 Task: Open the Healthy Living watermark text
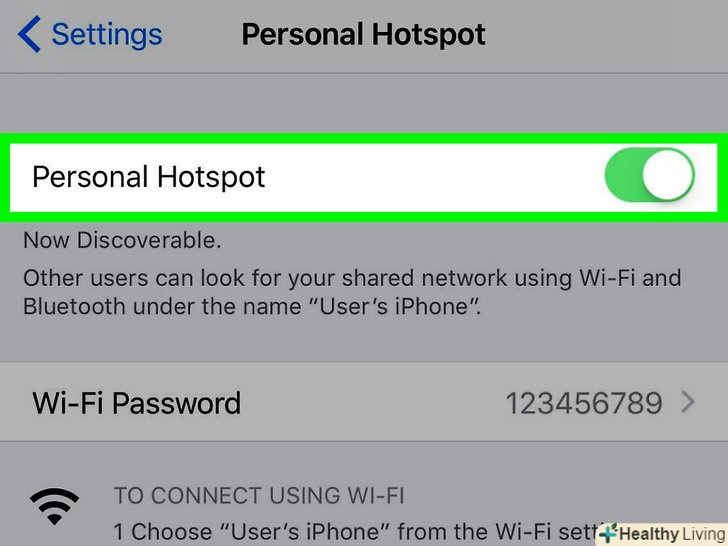672,534
